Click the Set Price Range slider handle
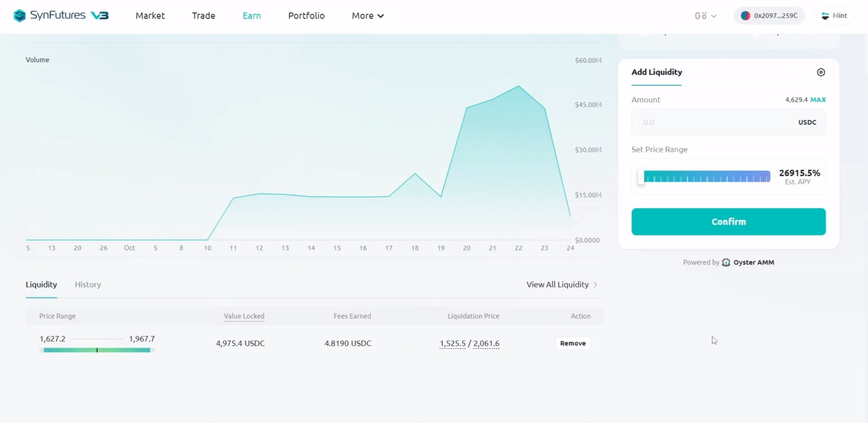Screen dimensions: 868x423 641,177
